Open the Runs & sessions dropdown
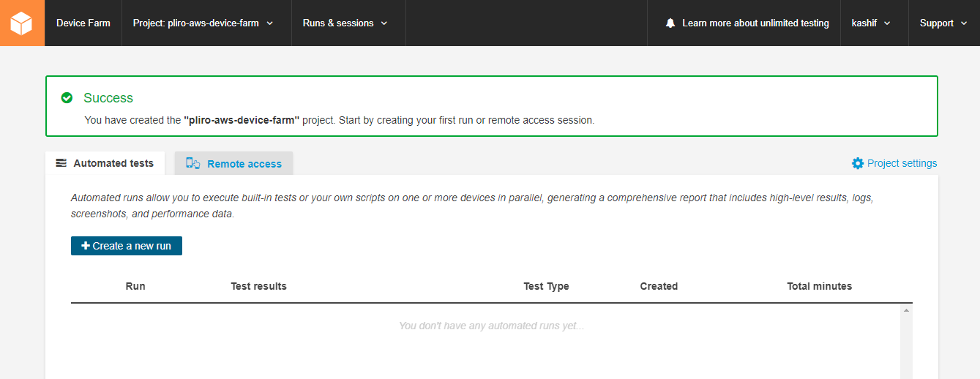This screenshot has width=980, height=379. pyautogui.click(x=345, y=23)
